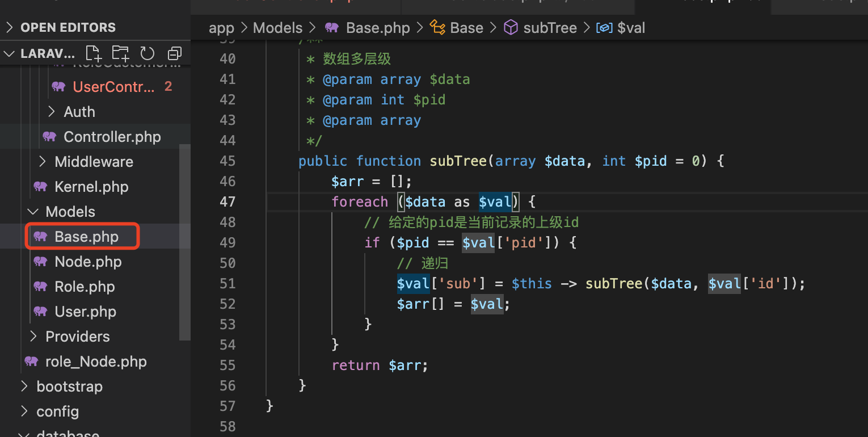This screenshot has width=868, height=437.
Task: Click the class symbol icon in breadcrumb
Action: (x=437, y=28)
